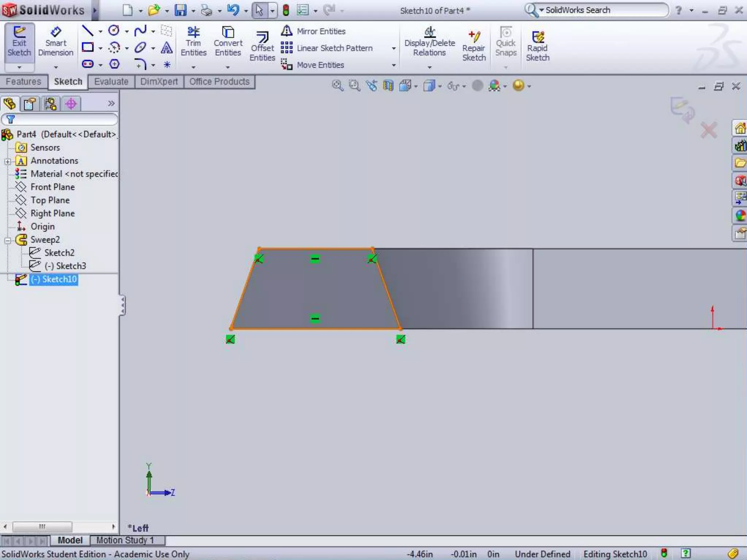Open the PropertyManager panel tab

[30, 104]
